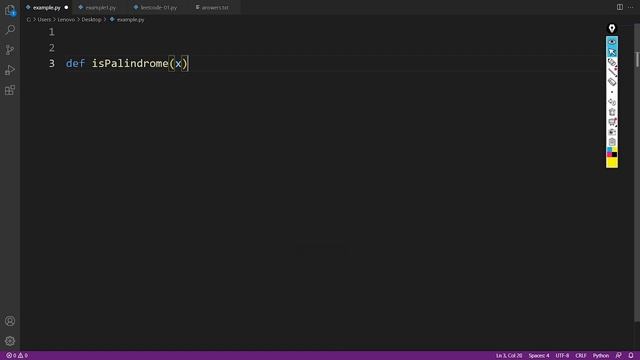
Task: Select the line drawing tool in annotation toolbar
Action: pyautogui.click(x=612, y=72)
